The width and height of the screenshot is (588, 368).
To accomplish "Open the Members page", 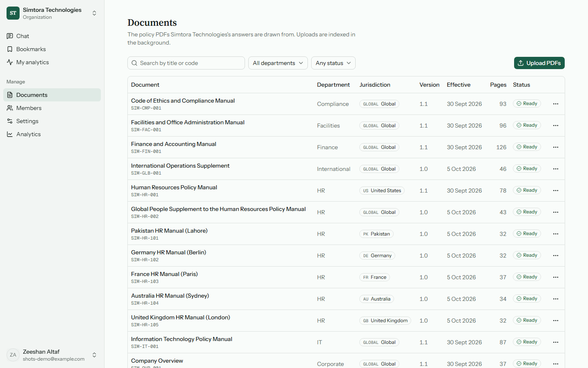I will tap(52, 108).
